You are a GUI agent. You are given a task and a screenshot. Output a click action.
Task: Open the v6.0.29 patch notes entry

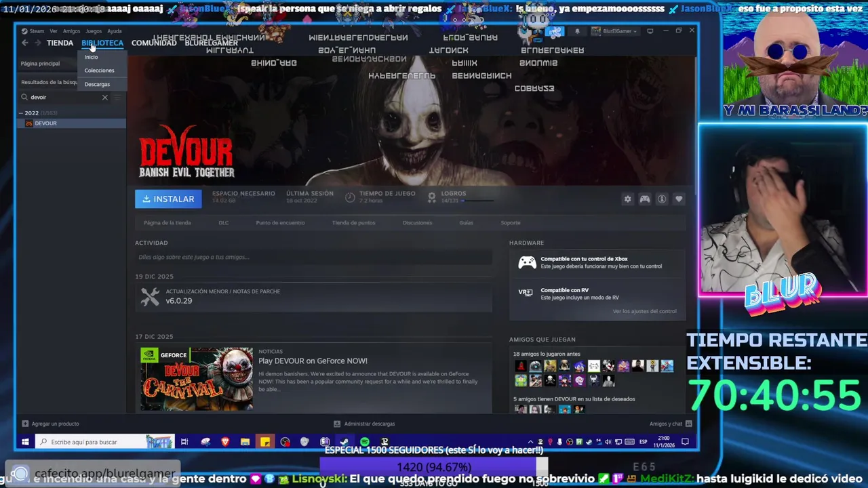(x=313, y=296)
